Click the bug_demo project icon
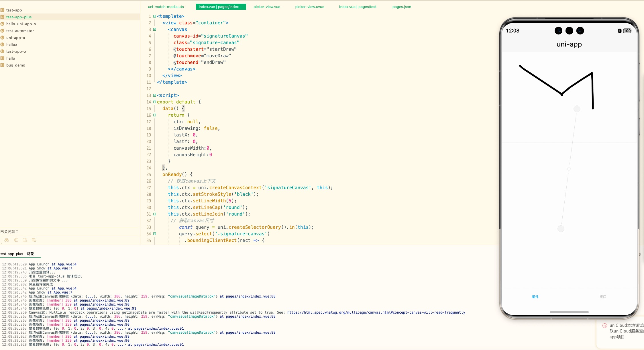 (2, 65)
